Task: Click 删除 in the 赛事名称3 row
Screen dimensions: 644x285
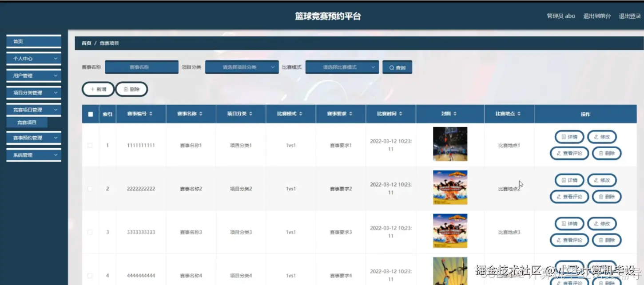Action: [x=607, y=240]
